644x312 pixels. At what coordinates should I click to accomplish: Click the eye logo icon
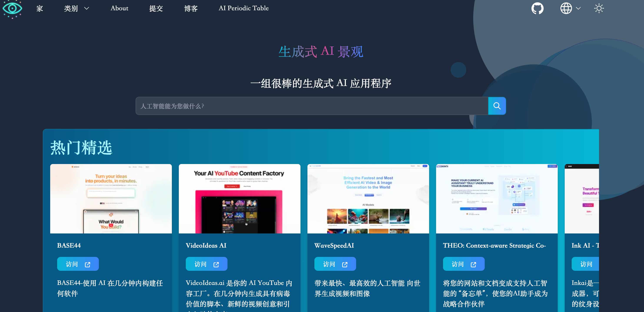tap(12, 8)
